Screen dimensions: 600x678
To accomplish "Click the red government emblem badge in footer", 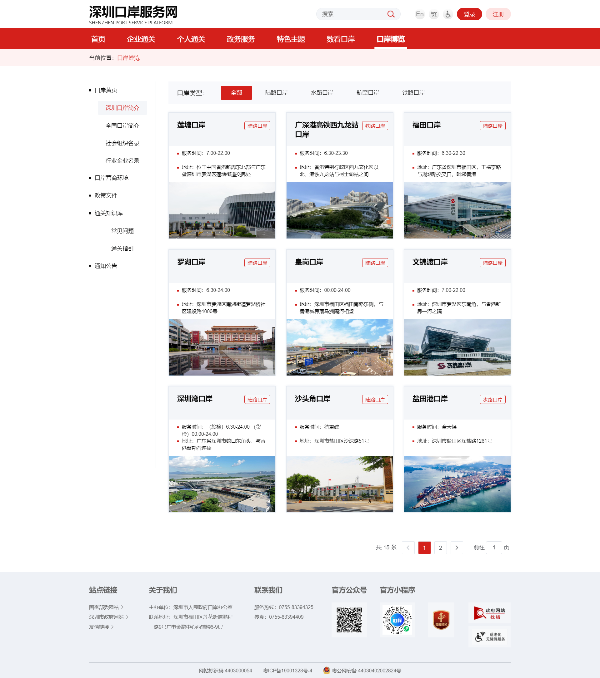I will coord(441,620).
